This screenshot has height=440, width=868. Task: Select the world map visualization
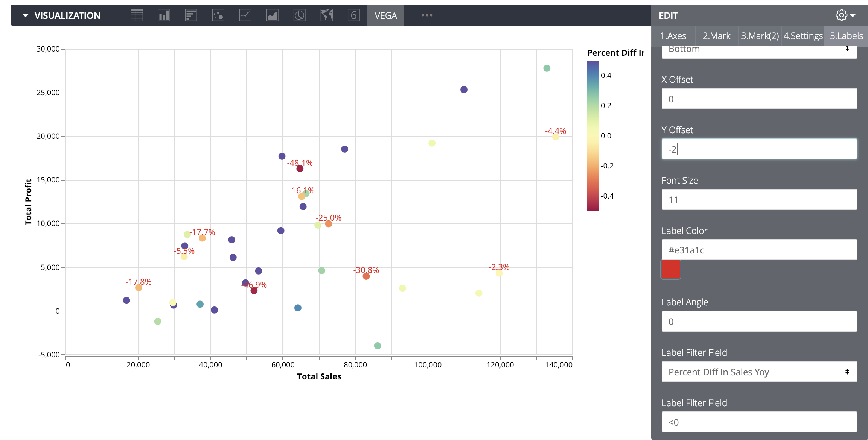click(x=326, y=15)
